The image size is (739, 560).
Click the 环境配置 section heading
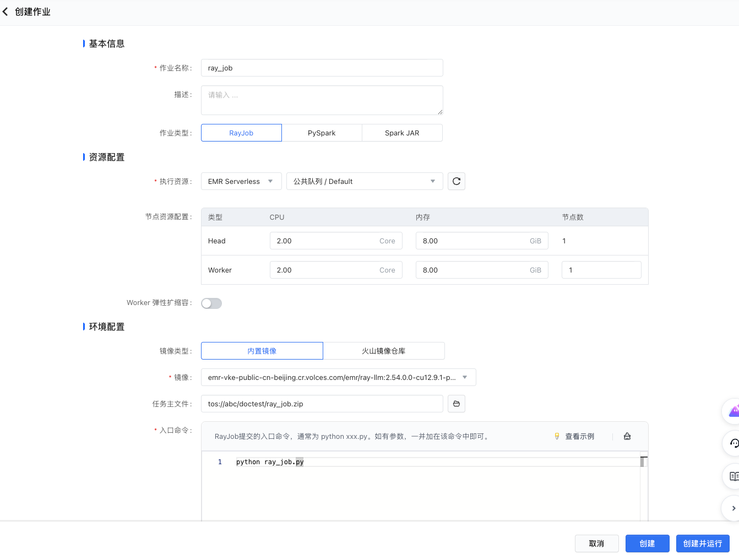coord(107,327)
